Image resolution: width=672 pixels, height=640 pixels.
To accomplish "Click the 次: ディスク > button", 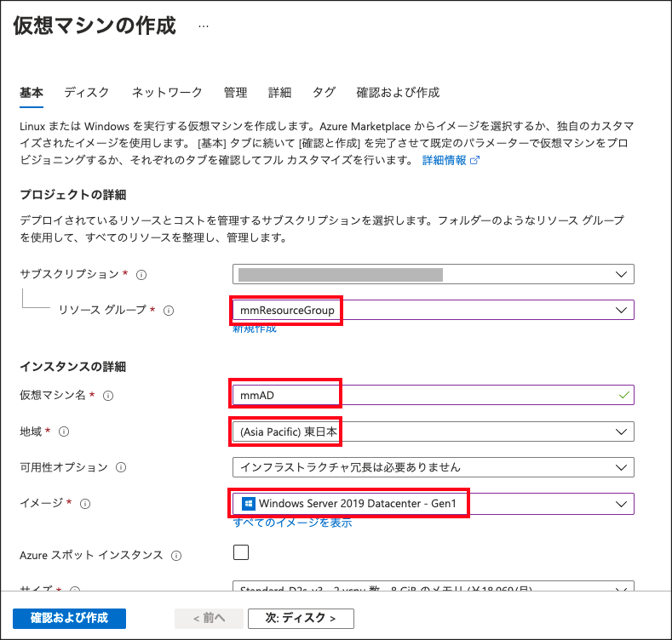I will tap(301, 618).
